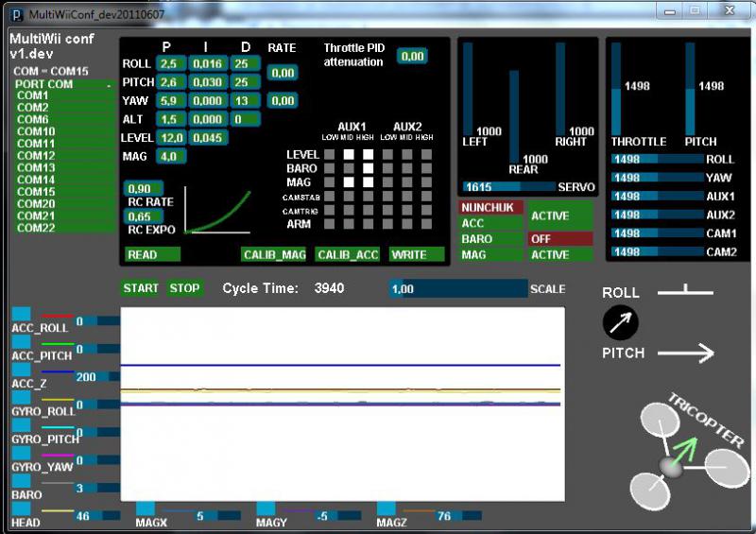Screen dimensions: 756x534
Task: Click the STOP button
Action: [184, 288]
